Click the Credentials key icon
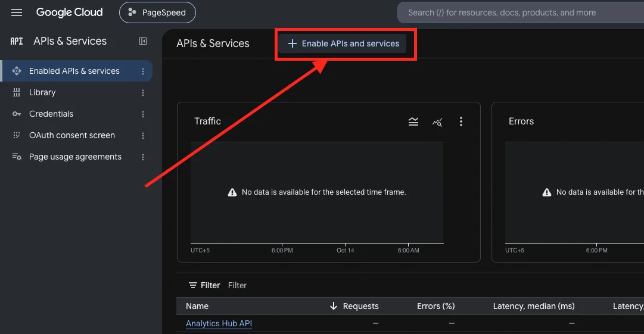This screenshot has width=644, height=334. [x=17, y=114]
